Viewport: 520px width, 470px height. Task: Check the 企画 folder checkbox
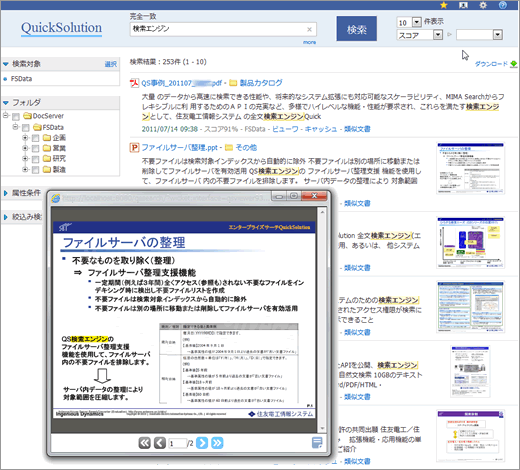tap(35, 138)
